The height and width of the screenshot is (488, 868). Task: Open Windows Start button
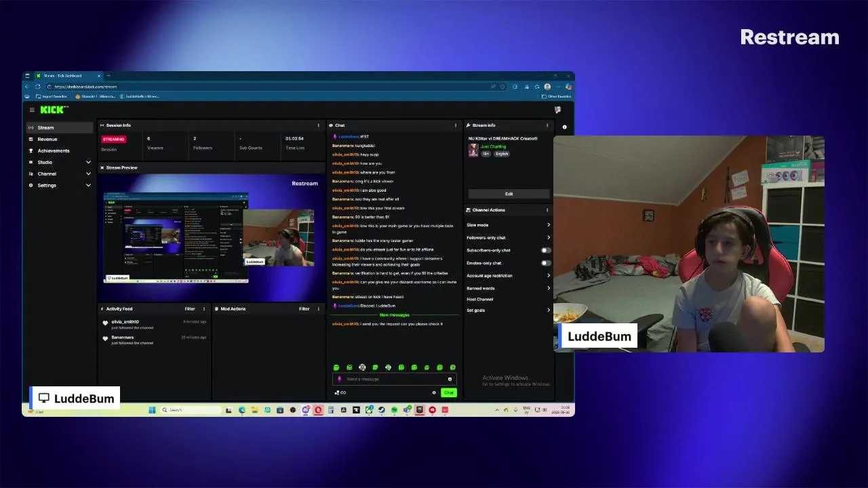coord(152,410)
